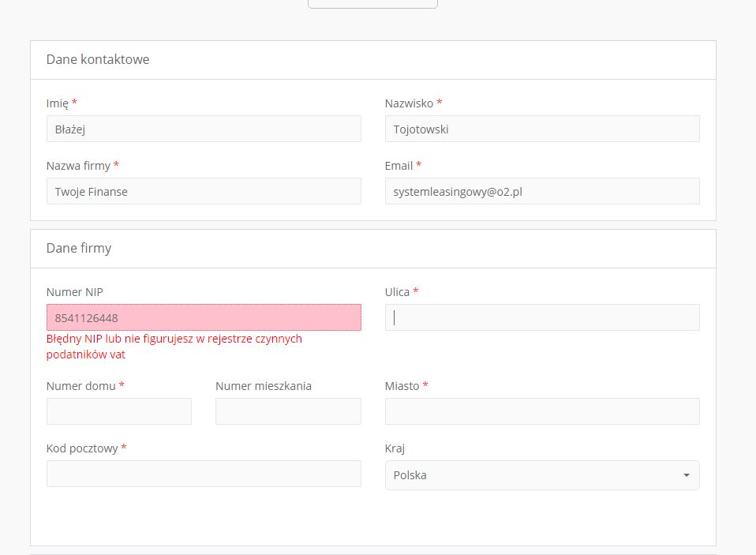The width and height of the screenshot is (756, 555).
Task: Click the Numer domu input field
Action: tap(119, 411)
